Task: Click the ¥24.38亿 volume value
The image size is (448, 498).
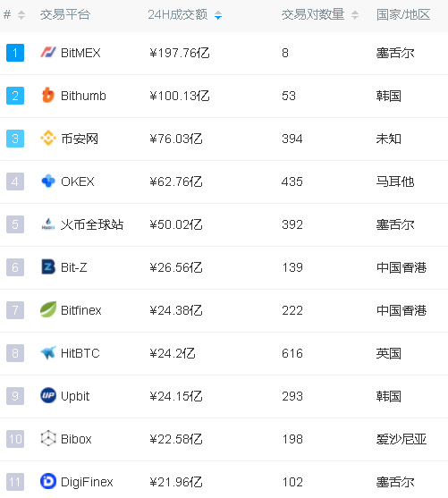Action: [176, 310]
